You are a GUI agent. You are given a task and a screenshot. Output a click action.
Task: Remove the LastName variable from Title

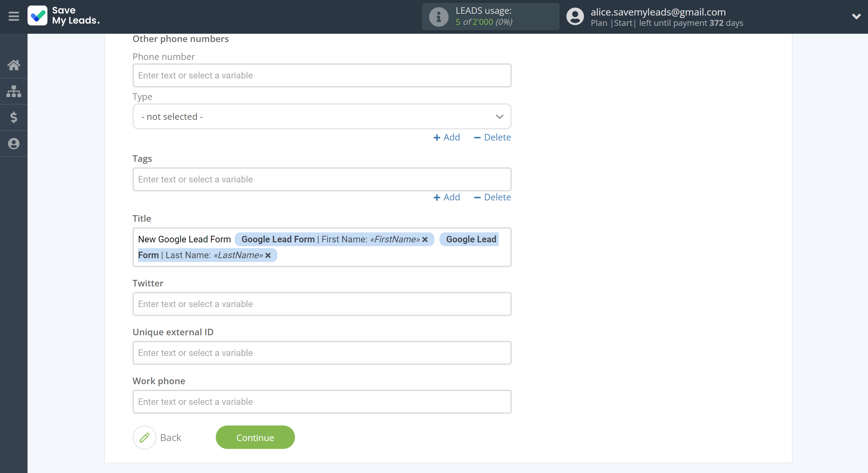pyautogui.click(x=268, y=255)
